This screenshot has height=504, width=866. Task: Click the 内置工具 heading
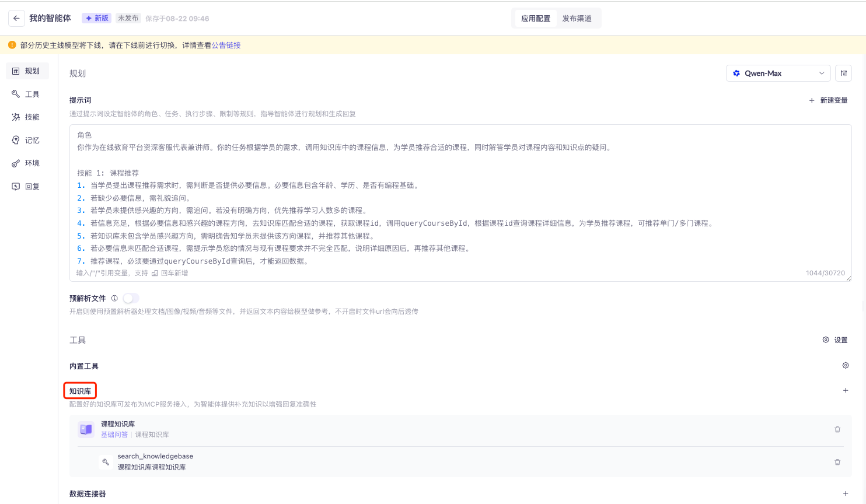coord(84,366)
